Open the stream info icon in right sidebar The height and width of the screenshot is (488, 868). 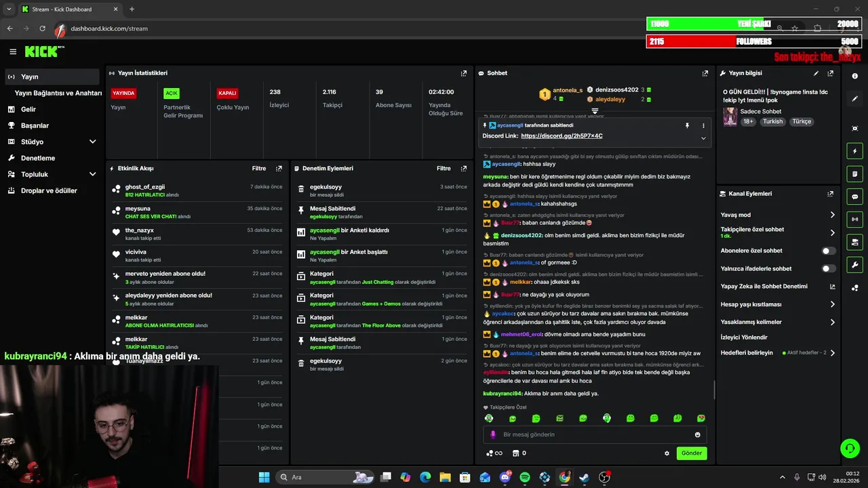pos(854,76)
